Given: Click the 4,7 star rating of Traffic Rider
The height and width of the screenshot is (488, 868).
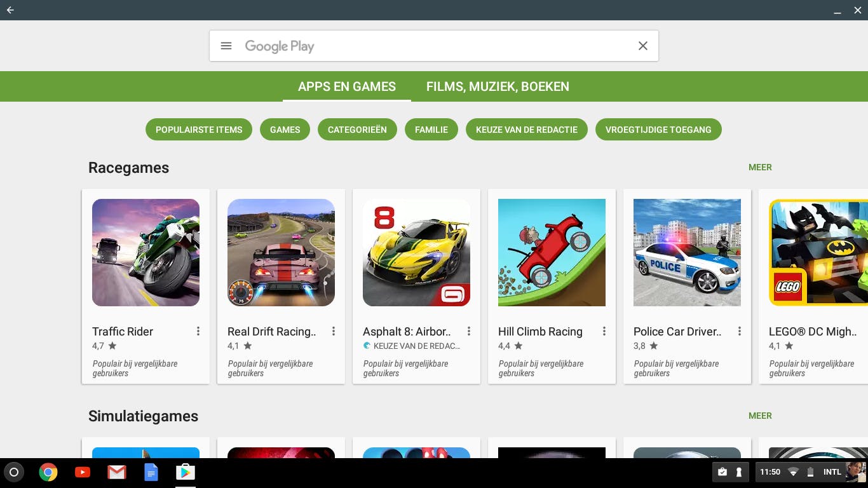Looking at the screenshot, I should pos(104,346).
